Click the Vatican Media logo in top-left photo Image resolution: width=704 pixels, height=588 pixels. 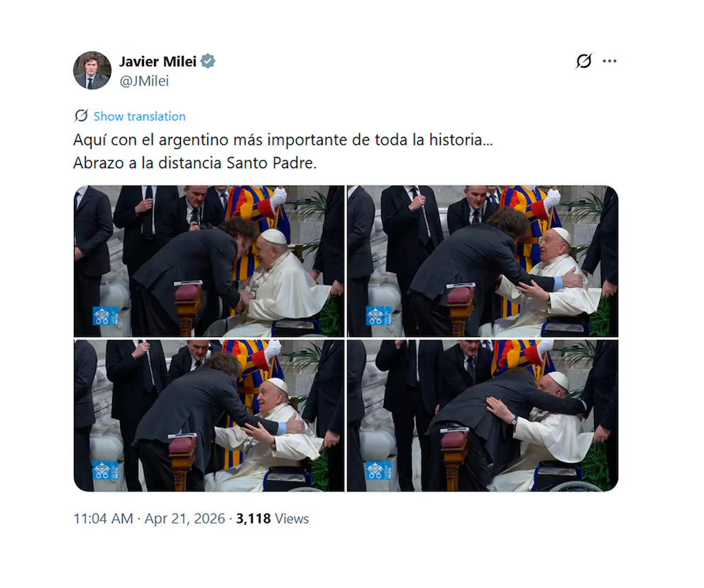click(x=106, y=316)
